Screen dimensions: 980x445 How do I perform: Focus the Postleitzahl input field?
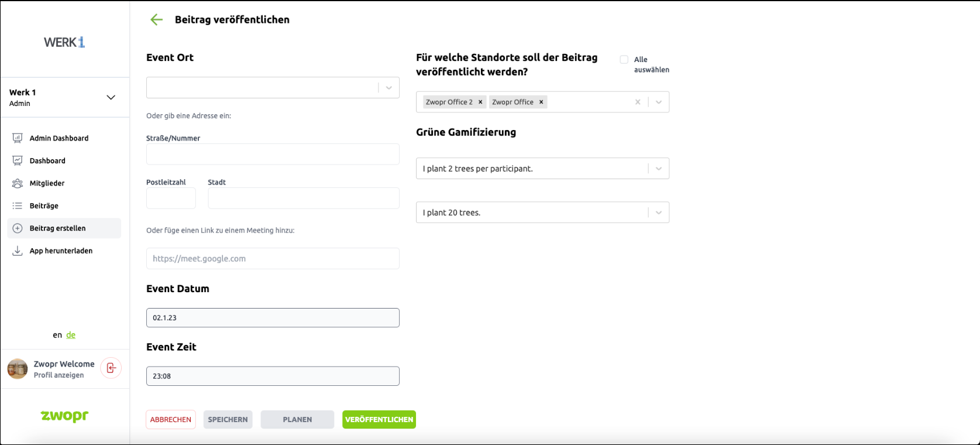pos(171,198)
